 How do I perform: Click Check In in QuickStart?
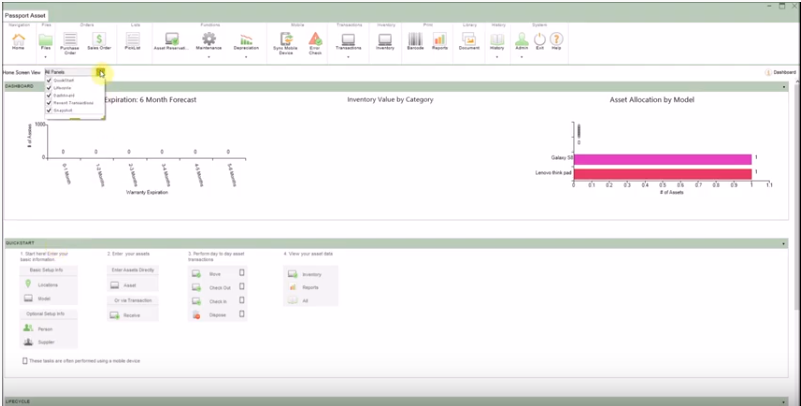point(209,301)
